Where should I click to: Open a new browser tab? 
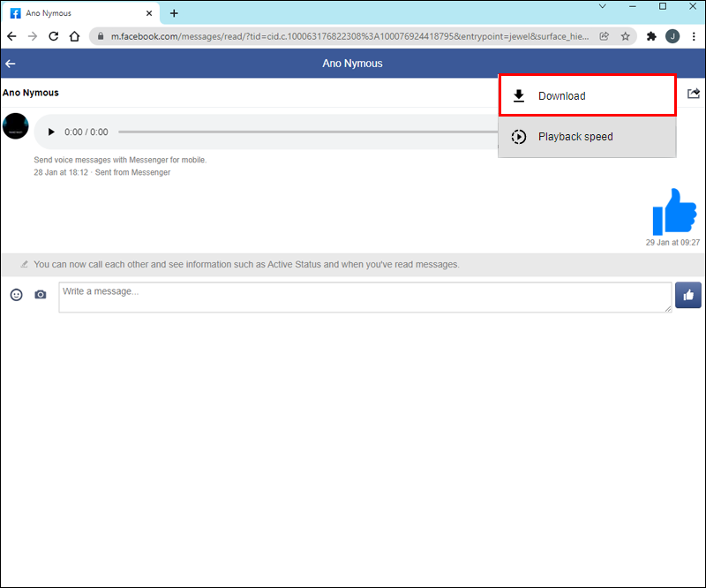(x=174, y=13)
